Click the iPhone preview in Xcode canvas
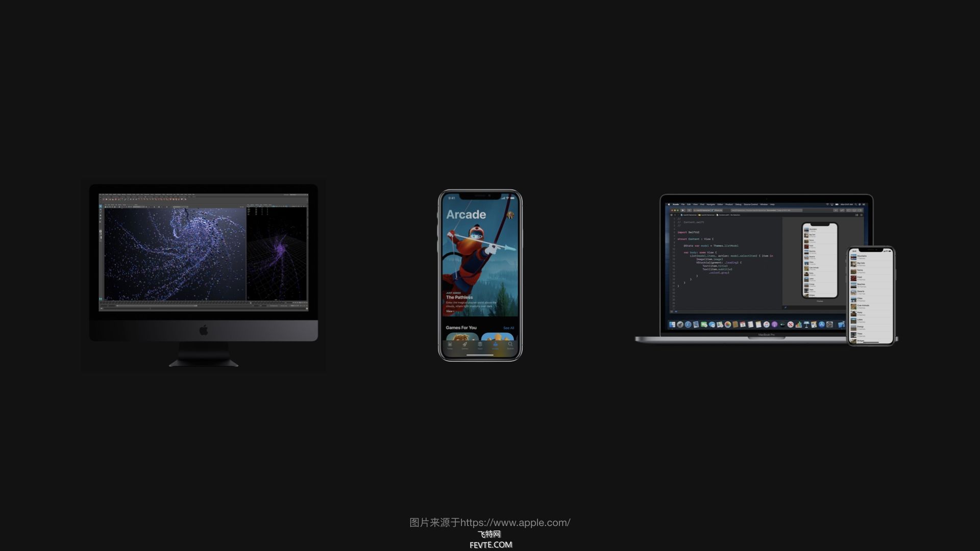Image resolution: width=980 pixels, height=551 pixels. point(820,260)
